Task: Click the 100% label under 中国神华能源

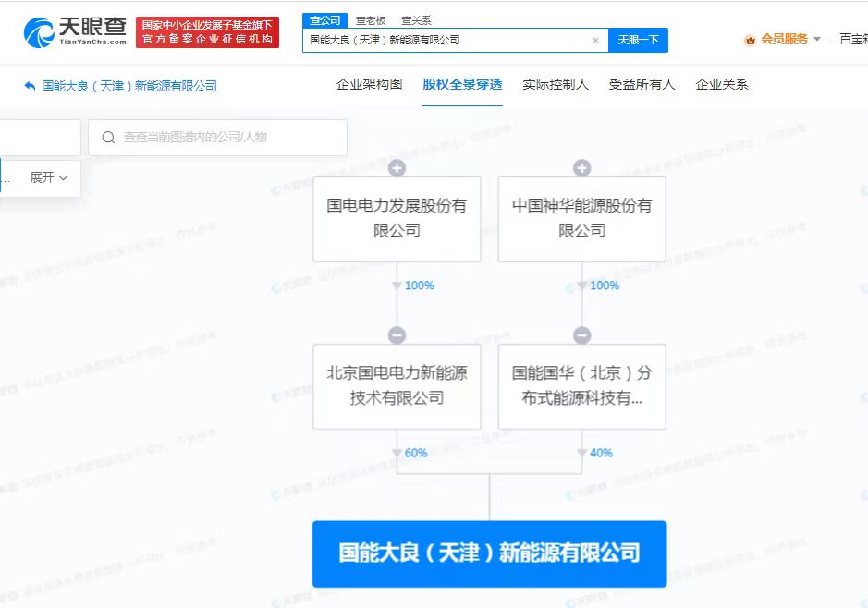Action: (605, 286)
